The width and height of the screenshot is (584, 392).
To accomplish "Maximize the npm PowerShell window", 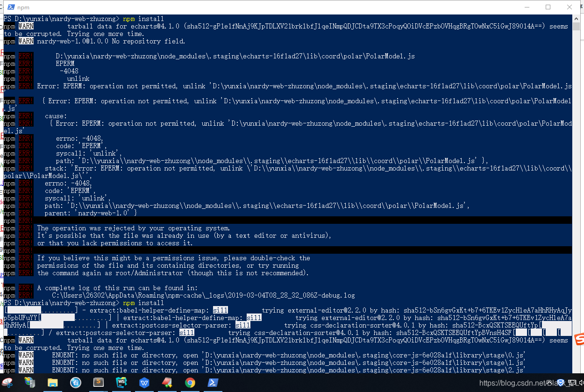I will [548, 7].
